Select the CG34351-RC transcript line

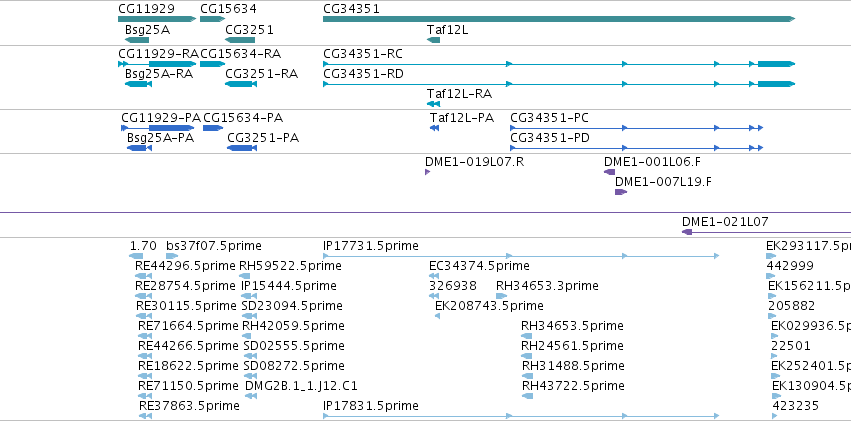click(559, 64)
